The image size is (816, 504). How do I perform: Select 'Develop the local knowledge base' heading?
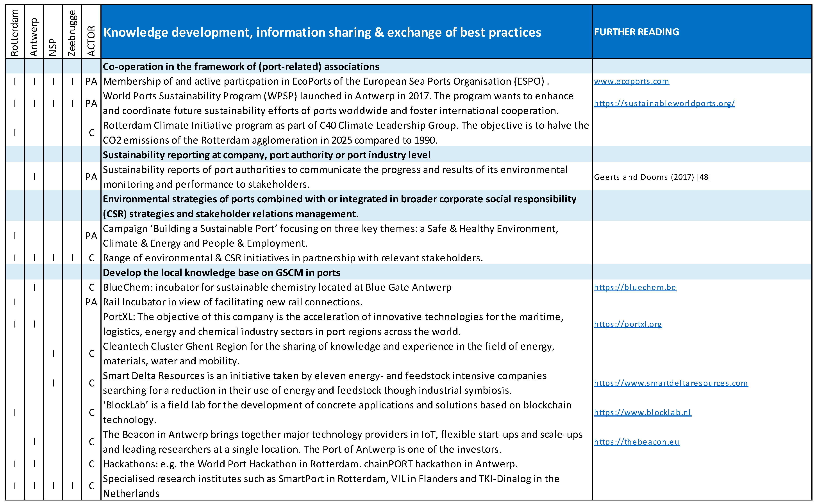tap(221, 273)
